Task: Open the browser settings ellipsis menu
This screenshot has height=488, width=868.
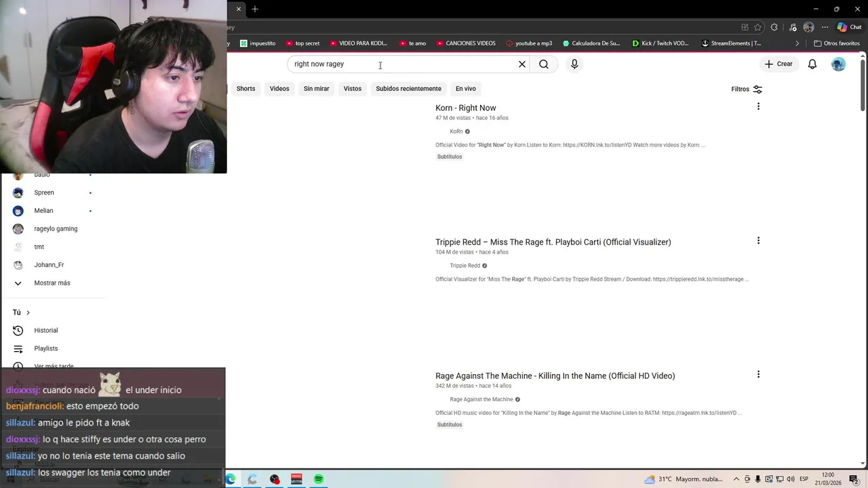Action: tap(825, 27)
